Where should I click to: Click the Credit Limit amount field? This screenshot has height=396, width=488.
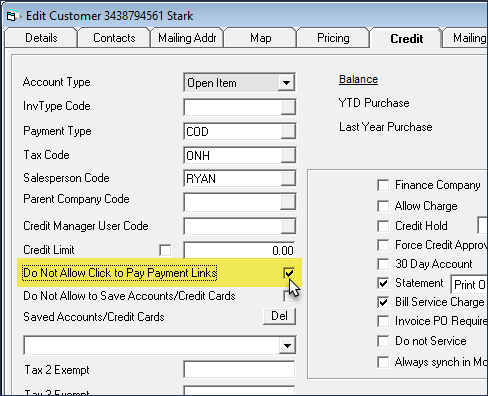point(239,250)
